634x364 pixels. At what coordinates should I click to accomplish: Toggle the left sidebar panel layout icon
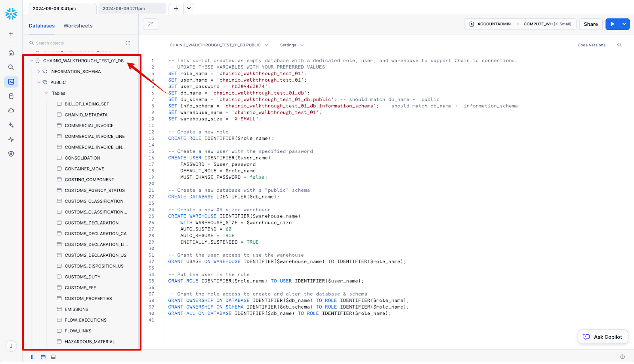(33, 357)
